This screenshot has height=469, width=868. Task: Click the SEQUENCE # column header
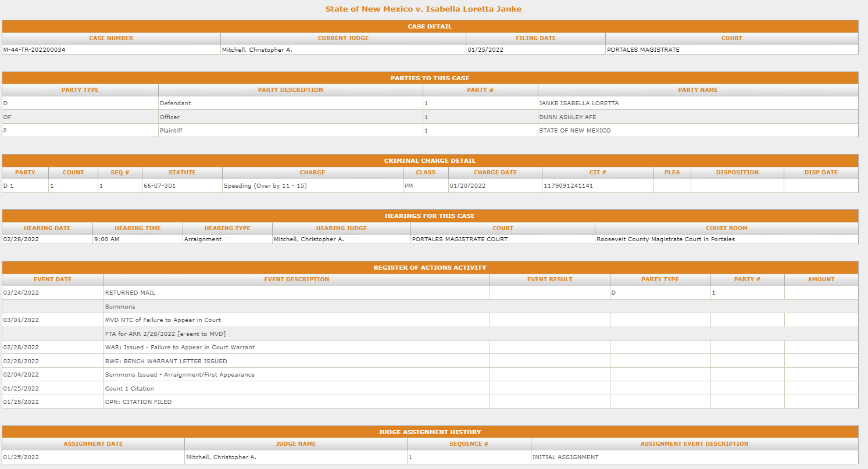click(469, 444)
